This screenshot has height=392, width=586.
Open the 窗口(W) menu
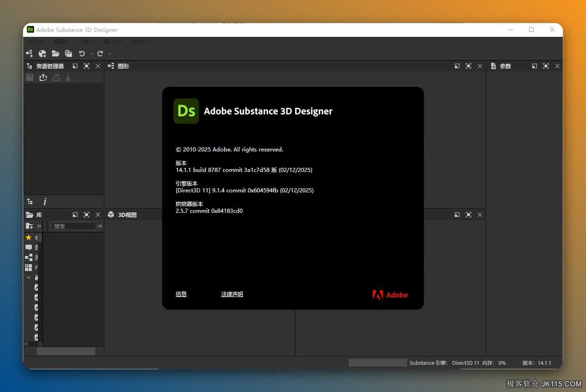point(113,42)
